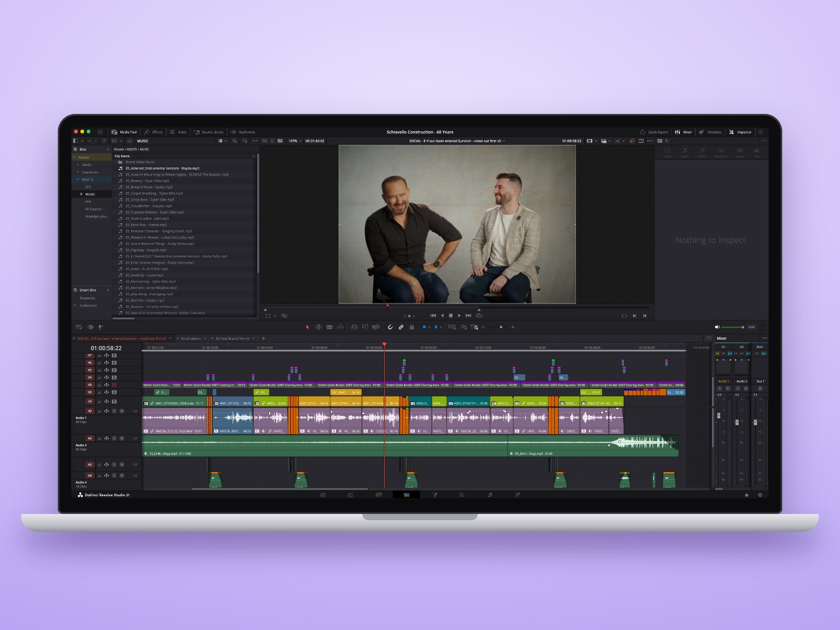Collapse the ASSETS bin
The image size is (840, 630).
click(78, 179)
